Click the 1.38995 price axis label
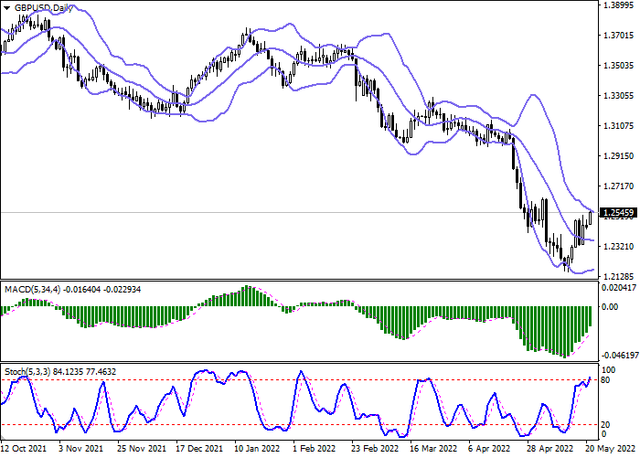Viewport: 640px width, 457px height. pyautogui.click(x=620, y=6)
